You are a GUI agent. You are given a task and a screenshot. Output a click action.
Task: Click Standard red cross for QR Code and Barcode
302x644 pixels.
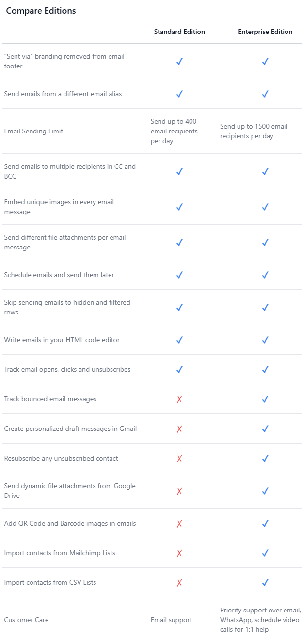click(179, 524)
